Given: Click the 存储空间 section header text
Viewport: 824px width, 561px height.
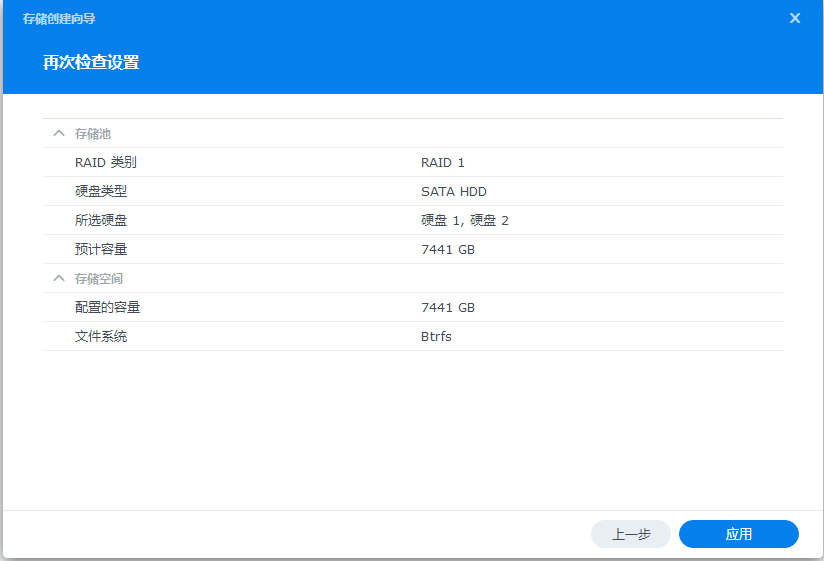Looking at the screenshot, I should [99, 278].
